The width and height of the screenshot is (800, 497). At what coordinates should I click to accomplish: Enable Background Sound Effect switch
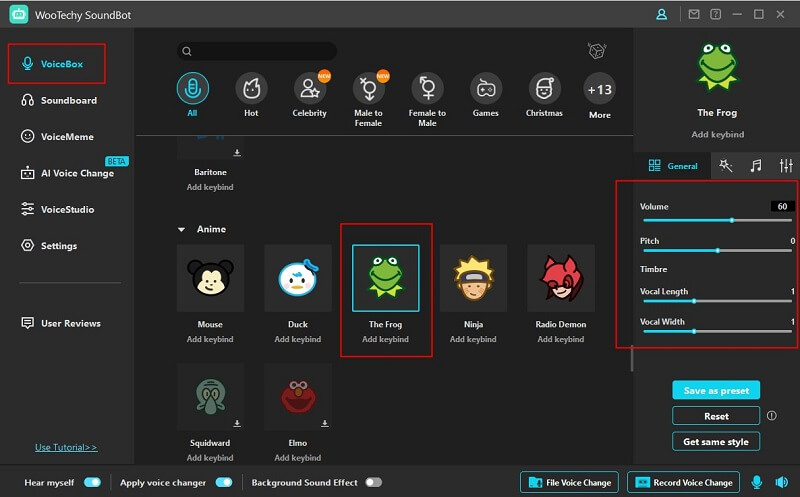(373, 482)
